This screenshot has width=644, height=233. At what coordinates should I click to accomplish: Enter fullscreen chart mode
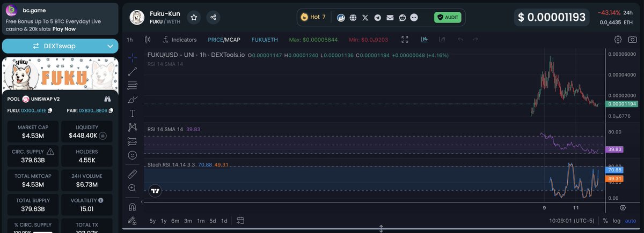pos(405,40)
